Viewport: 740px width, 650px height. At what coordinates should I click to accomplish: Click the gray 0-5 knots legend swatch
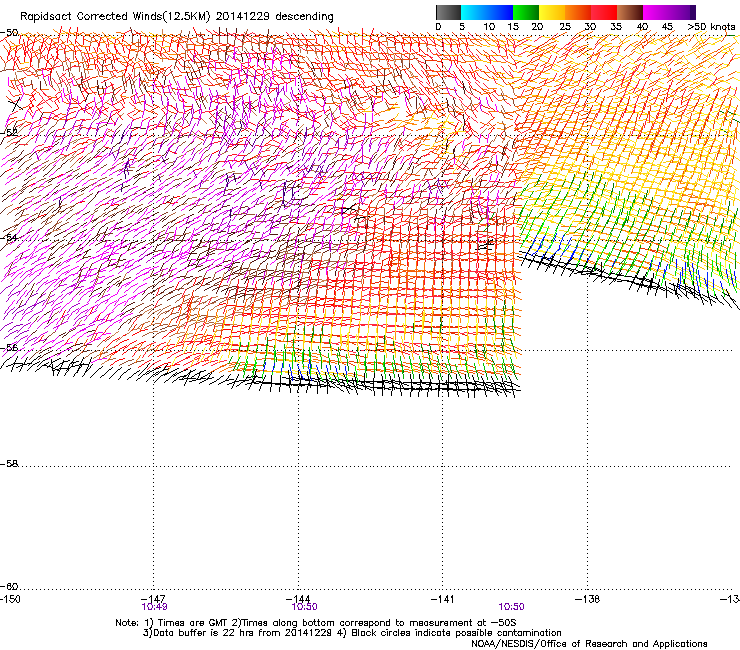[448, 12]
